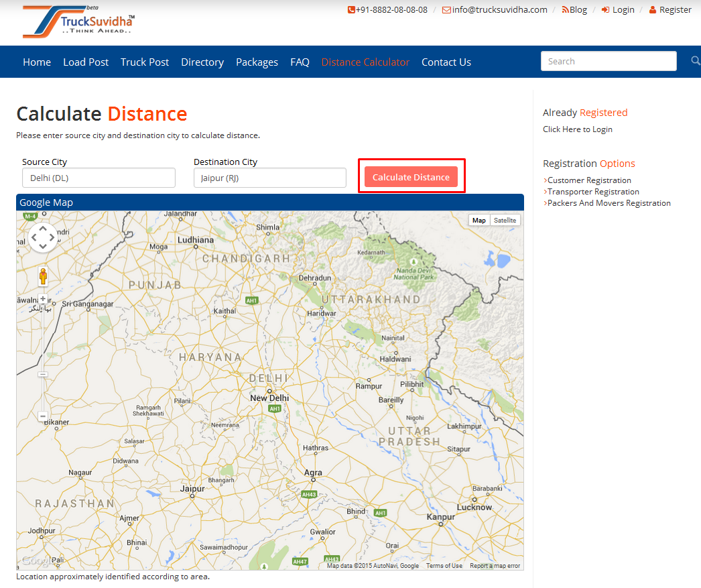Screen dimensions: 701x588
Task: Click the search magnifier icon
Action: click(696, 62)
